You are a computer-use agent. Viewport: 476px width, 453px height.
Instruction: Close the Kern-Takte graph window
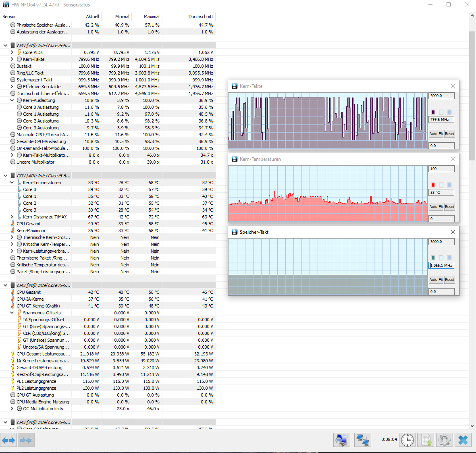[x=453, y=86]
